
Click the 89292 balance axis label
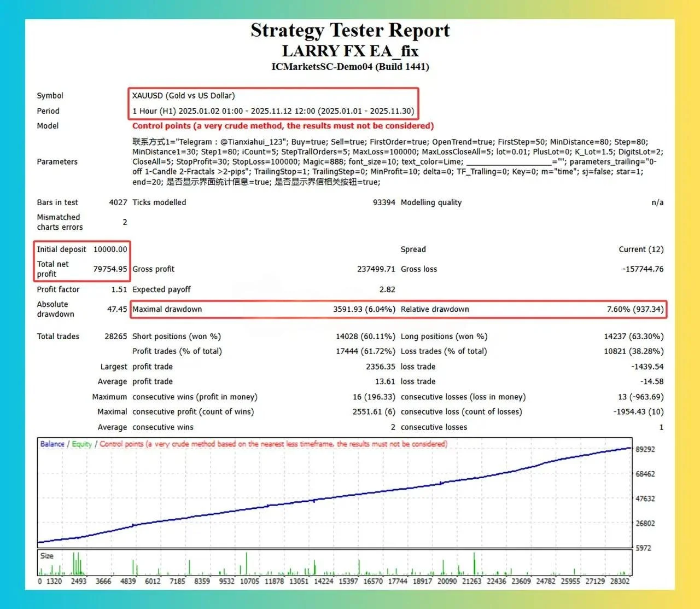click(x=645, y=449)
